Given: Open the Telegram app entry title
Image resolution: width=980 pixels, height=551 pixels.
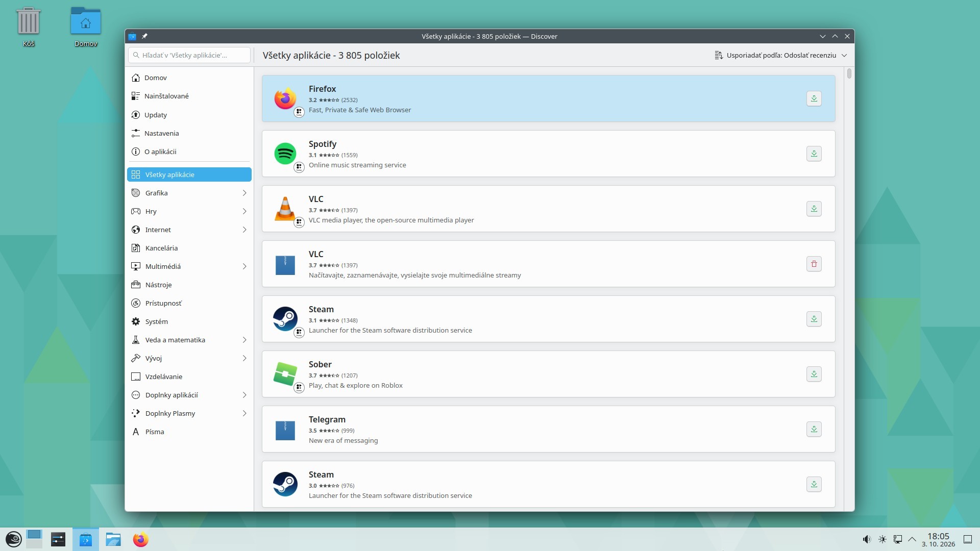Looking at the screenshot, I should pyautogui.click(x=327, y=419).
